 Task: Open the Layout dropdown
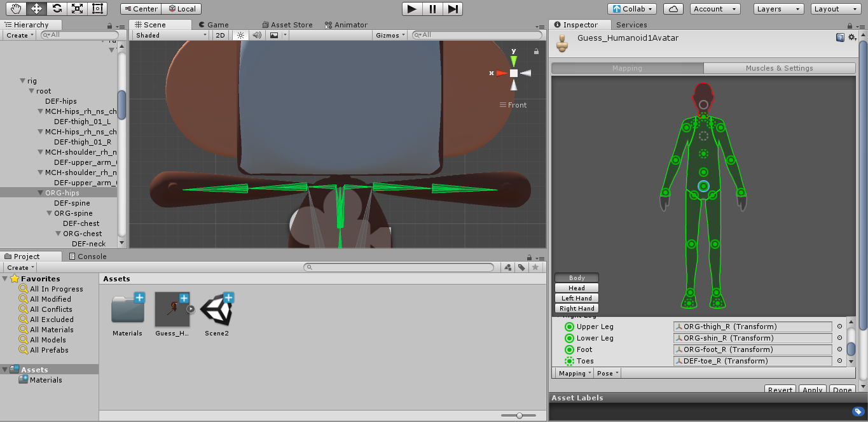[837, 9]
